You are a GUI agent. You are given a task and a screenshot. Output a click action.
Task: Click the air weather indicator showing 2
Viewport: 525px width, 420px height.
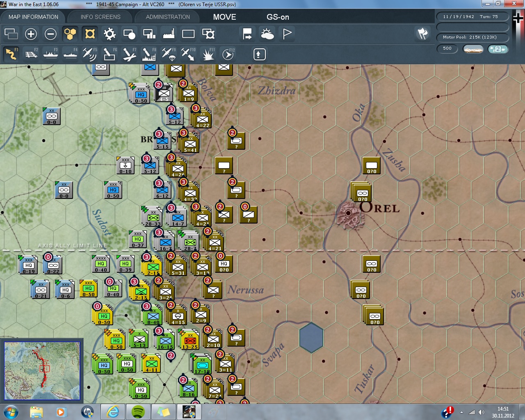[498, 49]
